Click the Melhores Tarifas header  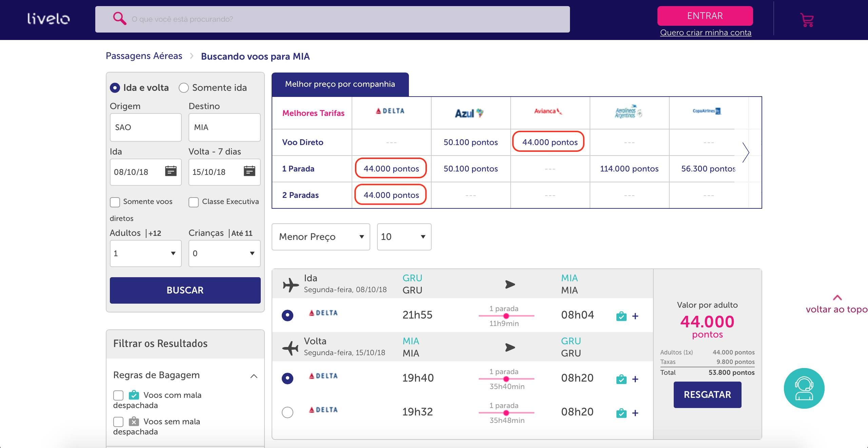(x=313, y=113)
